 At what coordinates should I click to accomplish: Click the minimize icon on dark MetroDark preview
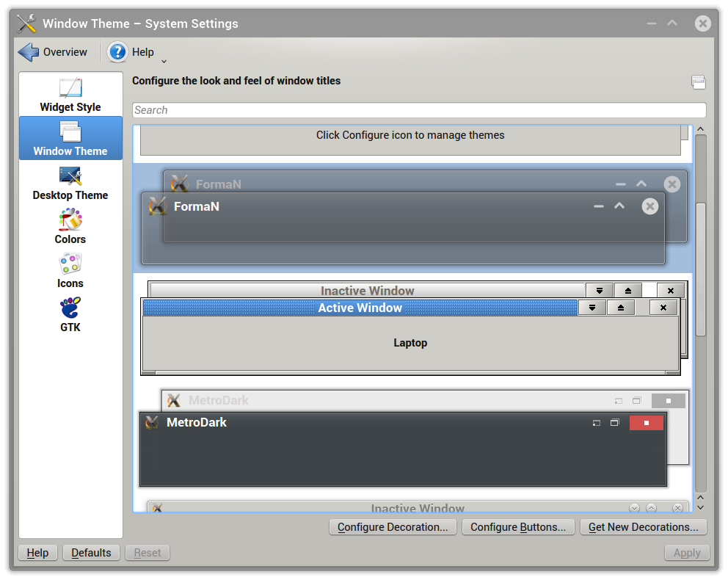597,423
